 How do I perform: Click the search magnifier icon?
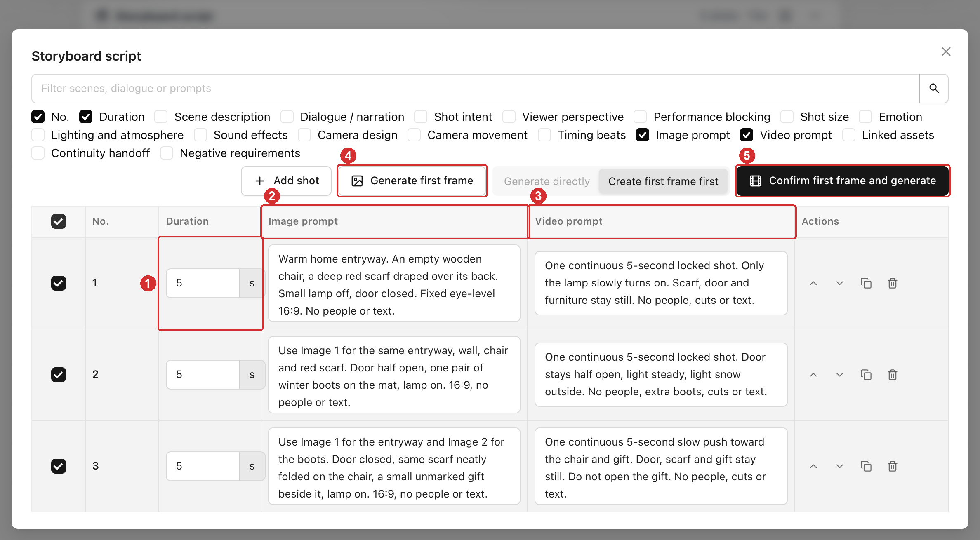coord(934,88)
